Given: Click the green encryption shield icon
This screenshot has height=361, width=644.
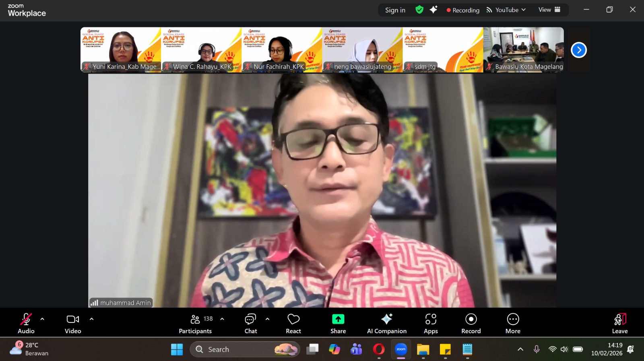Looking at the screenshot, I should tap(419, 10).
